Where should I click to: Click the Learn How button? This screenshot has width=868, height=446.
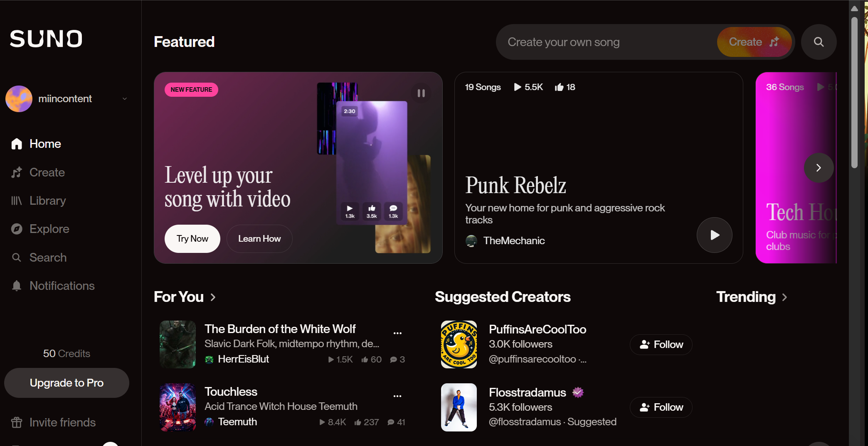tap(259, 239)
